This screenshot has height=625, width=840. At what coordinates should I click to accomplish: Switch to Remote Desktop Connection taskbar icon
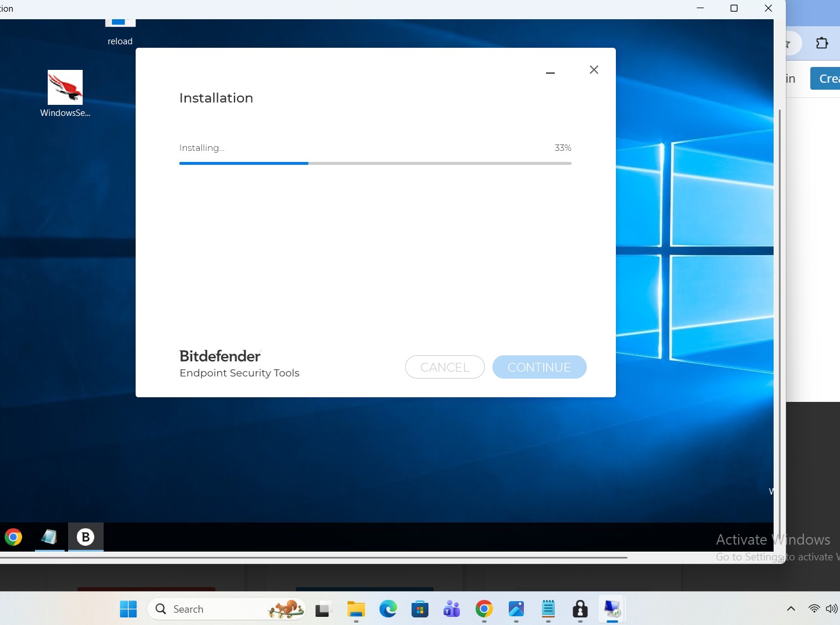[x=612, y=609]
